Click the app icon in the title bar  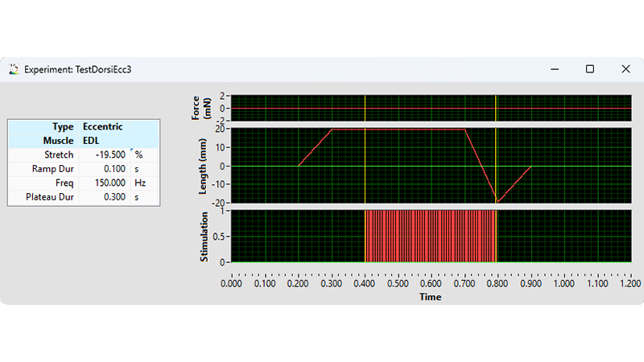(14, 69)
